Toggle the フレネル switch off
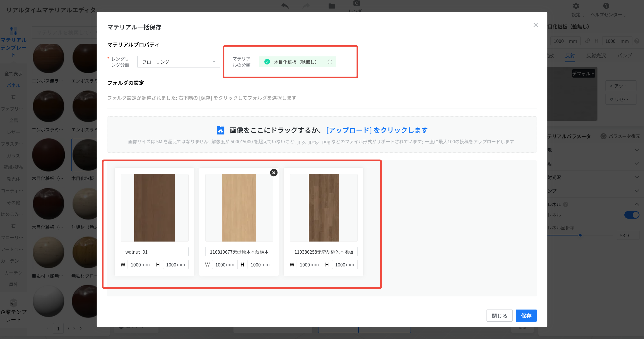 click(x=632, y=215)
